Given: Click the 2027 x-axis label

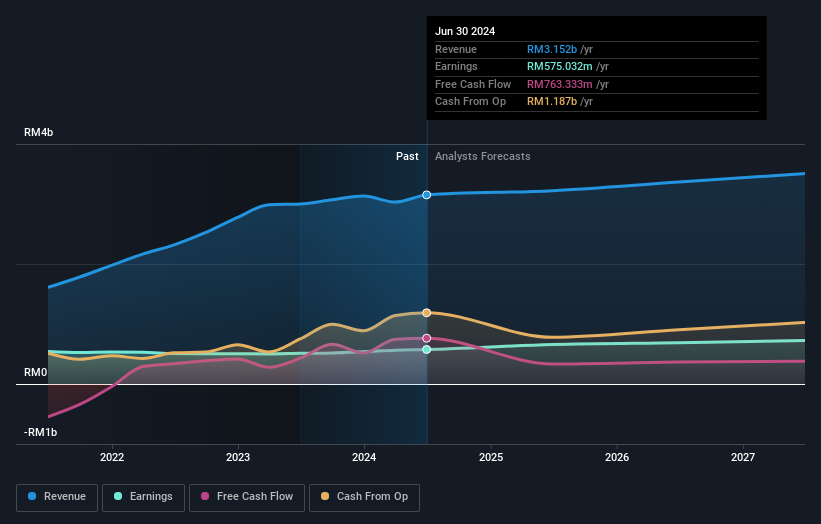Looking at the screenshot, I should (x=743, y=457).
